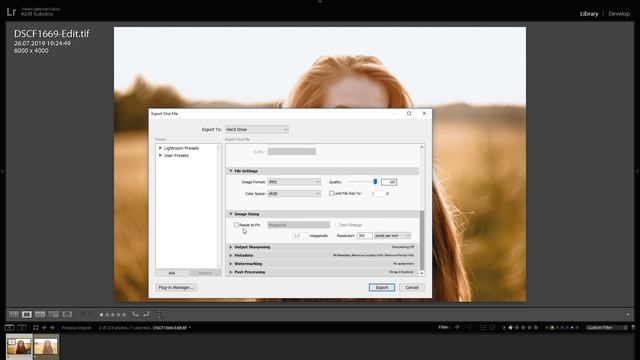Screen dimensions: 640x360
Task: Click the Resolution value field
Action: [364, 236]
